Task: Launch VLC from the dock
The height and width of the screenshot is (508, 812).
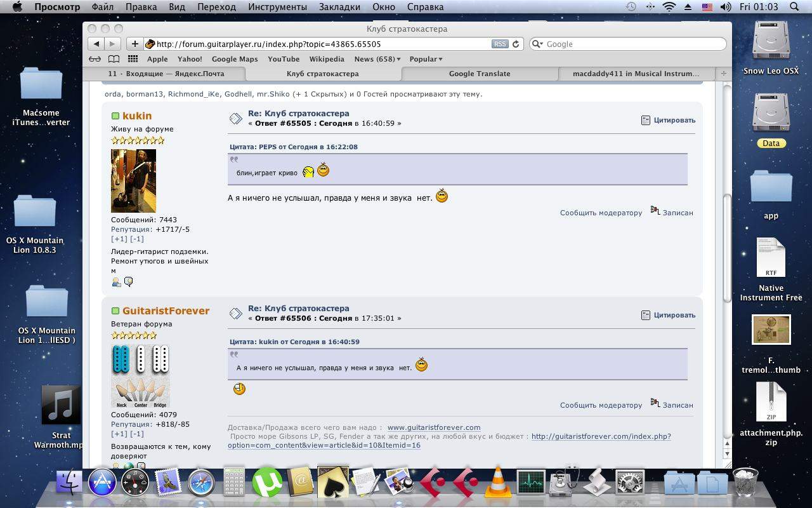Action: pyautogui.click(x=498, y=483)
